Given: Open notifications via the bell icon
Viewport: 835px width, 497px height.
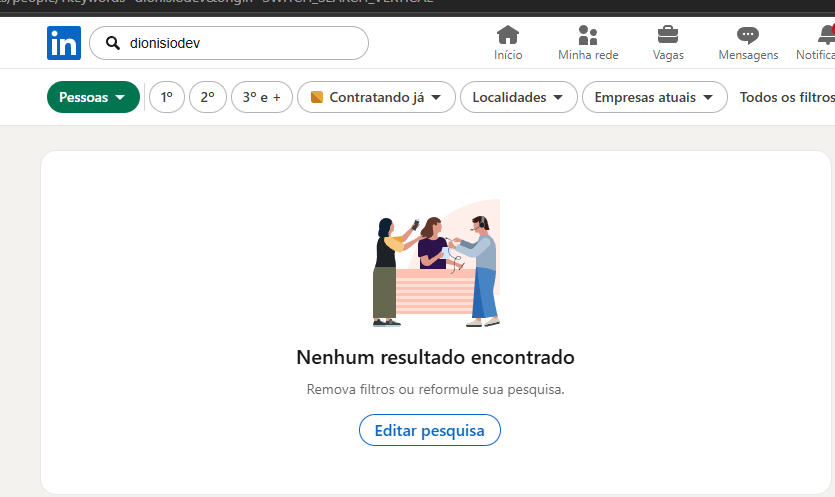Looking at the screenshot, I should click(x=826, y=35).
